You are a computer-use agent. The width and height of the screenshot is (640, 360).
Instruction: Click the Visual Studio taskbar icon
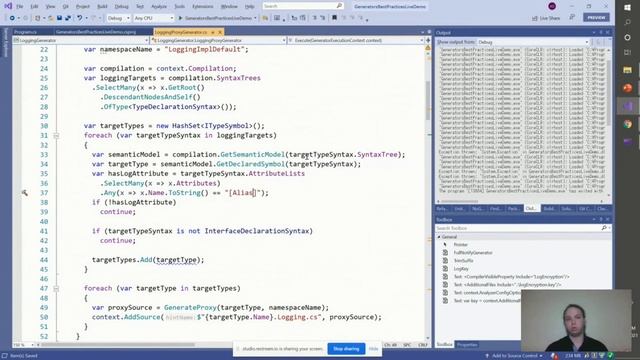click(627, 106)
